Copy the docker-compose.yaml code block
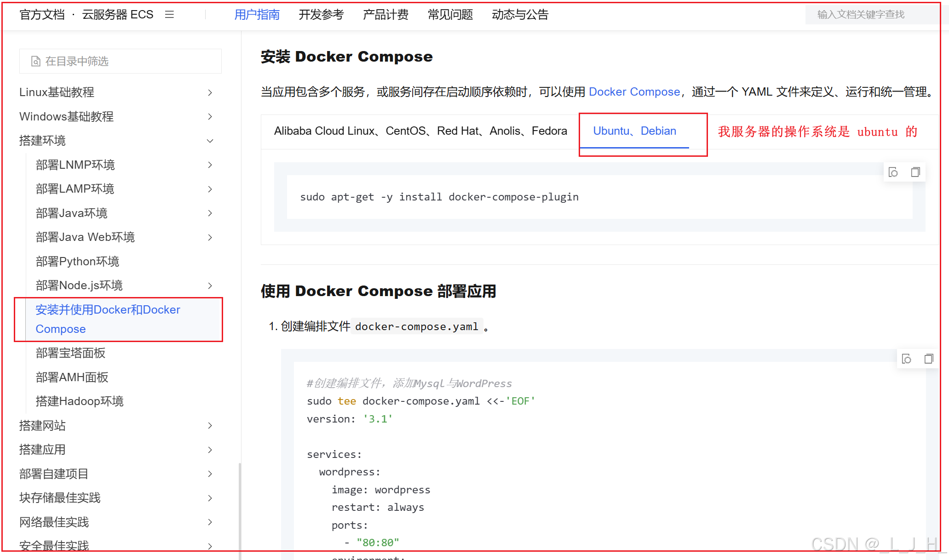Image resolution: width=949 pixels, height=560 pixels. (929, 359)
